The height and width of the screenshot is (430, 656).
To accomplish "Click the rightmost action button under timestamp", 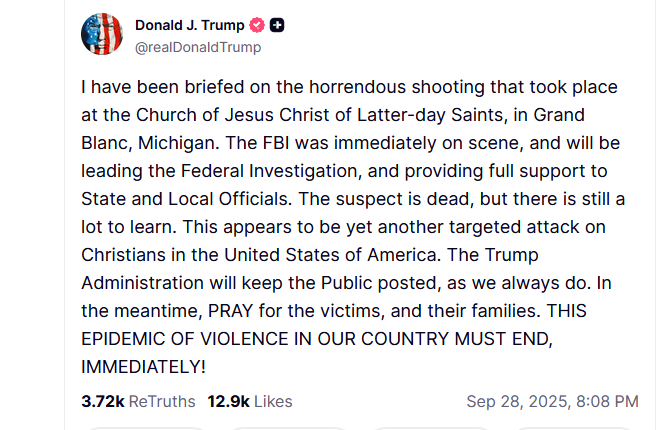I will coord(573,428).
